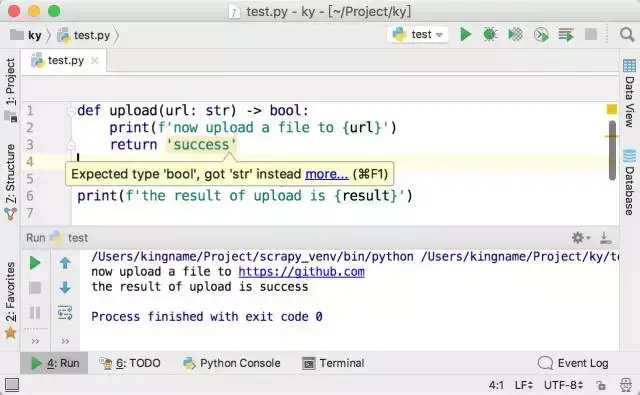This screenshot has height=395, width=640.
Task: Open the test run configuration dropdown
Action: click(418, 34)
